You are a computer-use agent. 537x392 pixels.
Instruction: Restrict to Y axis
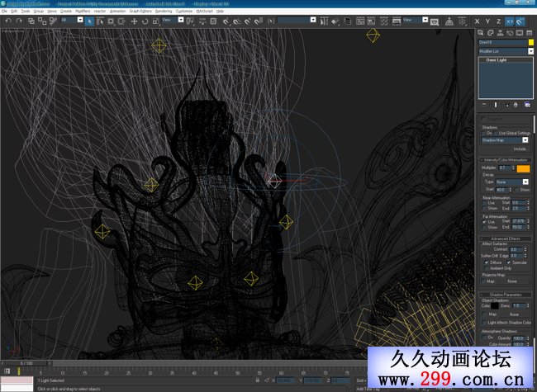click(x=487, y=21)
